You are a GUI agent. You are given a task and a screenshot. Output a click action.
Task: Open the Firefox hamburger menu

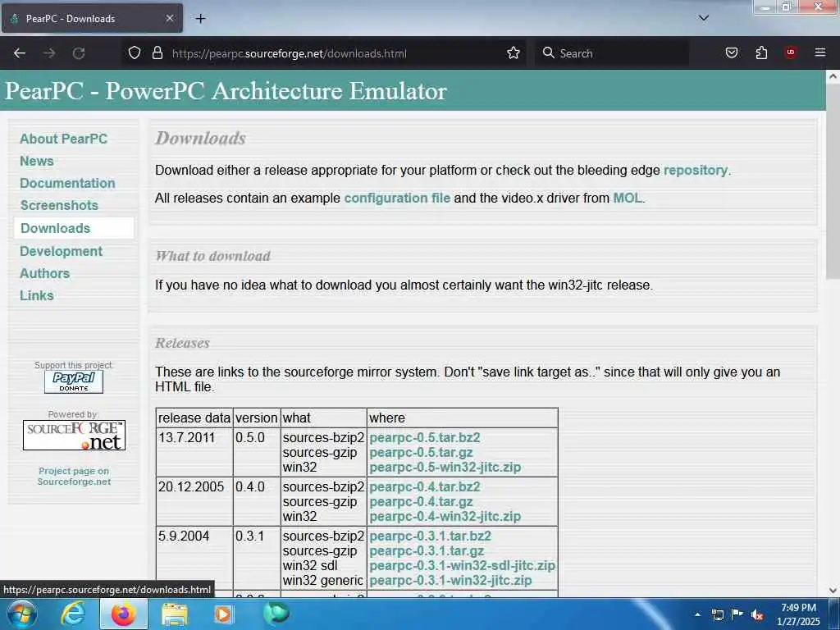pos(819,52)
